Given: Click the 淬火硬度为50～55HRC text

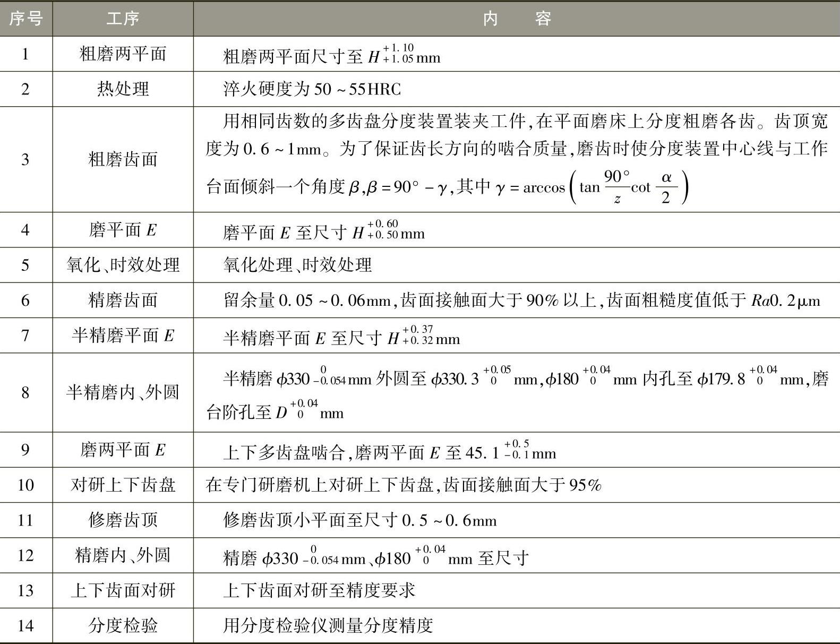Looking at the screenshot, I should (312, 89).
